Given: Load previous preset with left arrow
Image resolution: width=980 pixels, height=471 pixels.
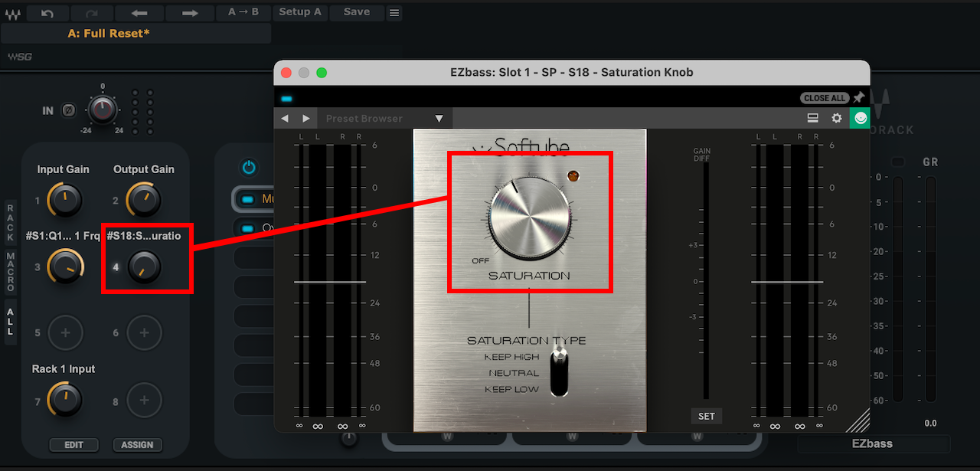Looking at the screenshot, I should (x=141, y=13).
